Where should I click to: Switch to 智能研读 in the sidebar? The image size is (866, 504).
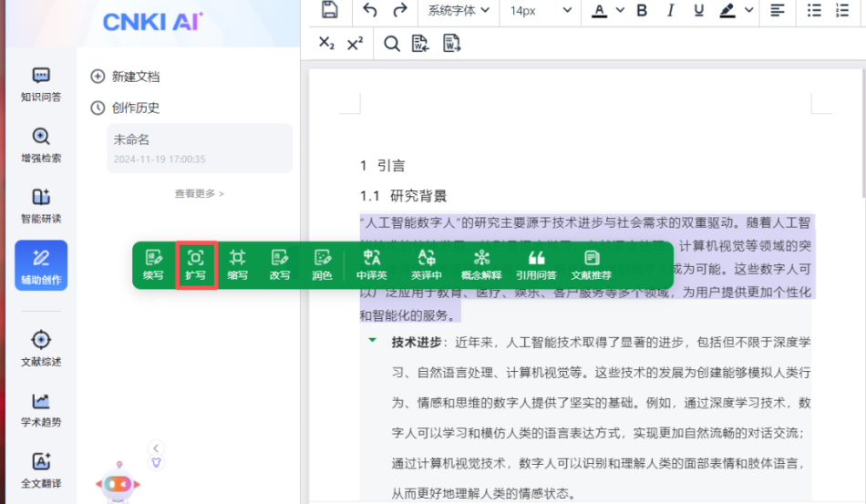point(41,205)
